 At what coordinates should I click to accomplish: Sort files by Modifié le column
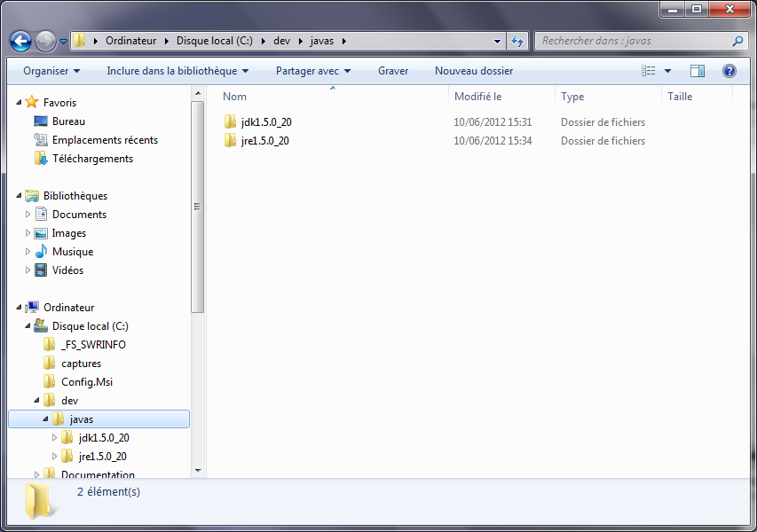click(x=479, y=97)
